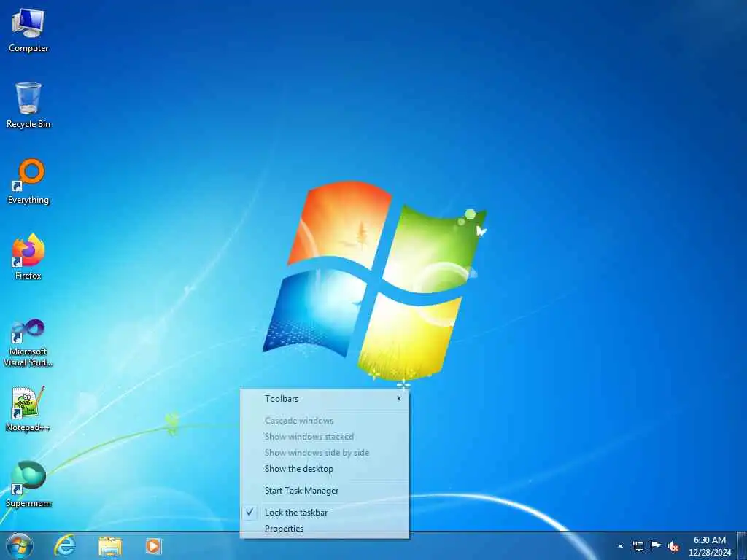Image resolution: width=747 pixels, height=560 pixels.
Task: Select the Firefox desktop shortcut
Action: (x=28, y=257)
